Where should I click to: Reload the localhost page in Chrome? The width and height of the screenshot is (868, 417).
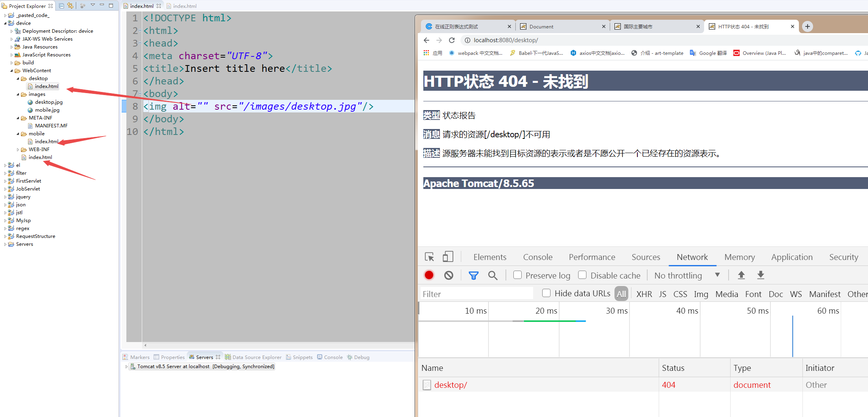pyautogui.click(x=452, y=40)
